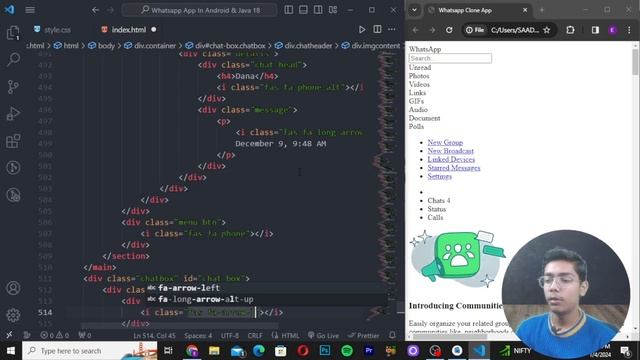Image resolution: width=640 pixels, height=360 pixels.
Task: Reload the Chrome page
Action: click(x=449, y=30)
